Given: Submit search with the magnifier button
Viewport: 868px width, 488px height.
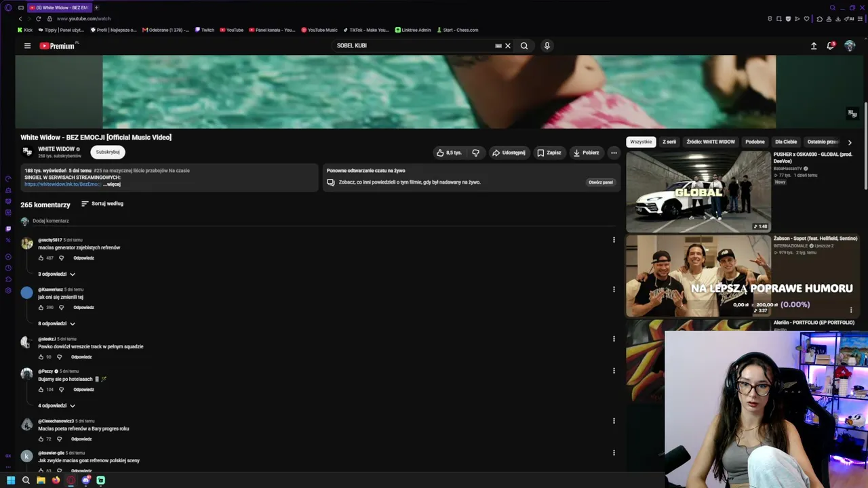Looking at the screenshot, I should coord(524,46).
